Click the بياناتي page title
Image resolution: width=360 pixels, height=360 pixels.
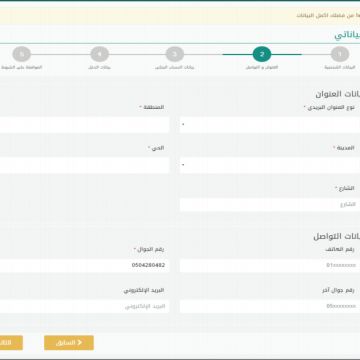coord(347,35)
